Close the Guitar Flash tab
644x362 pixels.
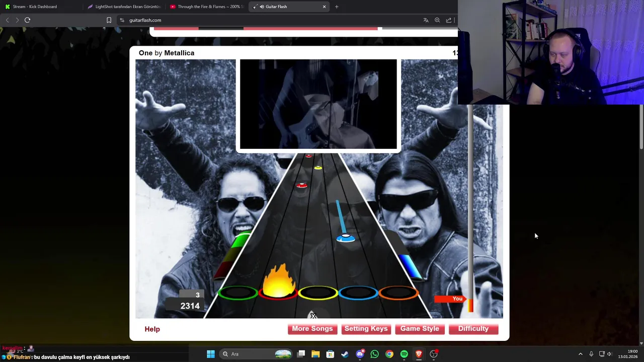click(324, 7)
